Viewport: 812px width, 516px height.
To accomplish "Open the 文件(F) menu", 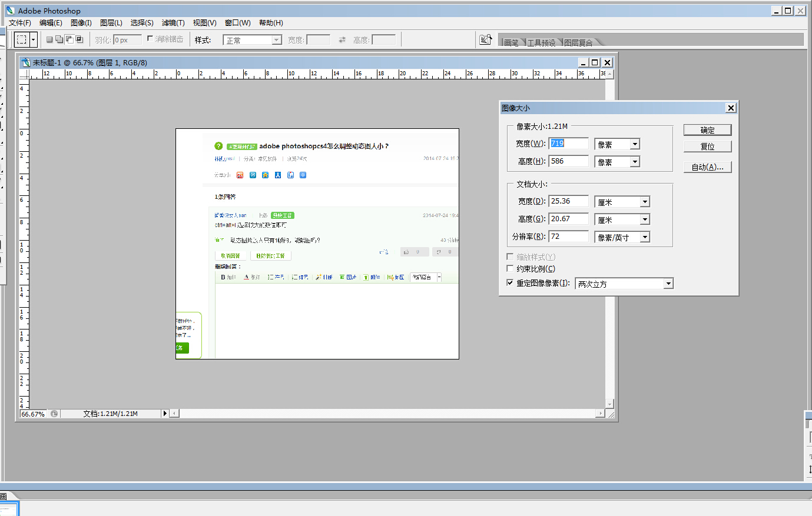I will pos(20,23).
